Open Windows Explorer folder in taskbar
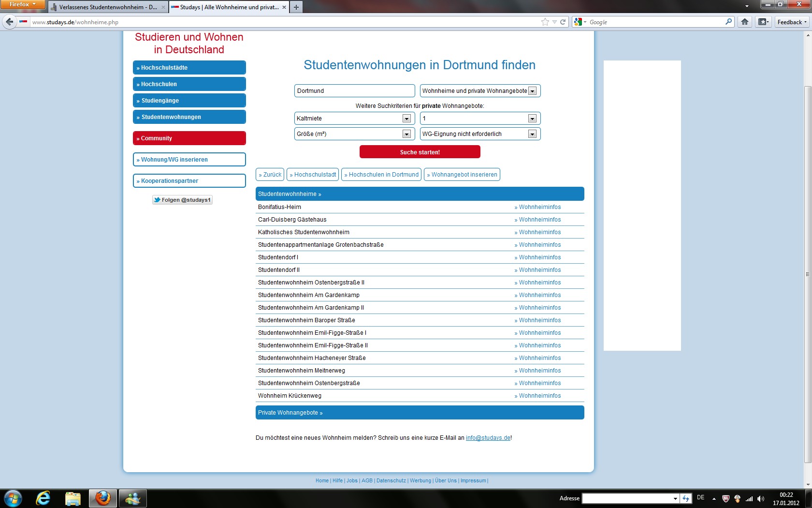This screenshot has height=508, width=812. pos(72,498)
